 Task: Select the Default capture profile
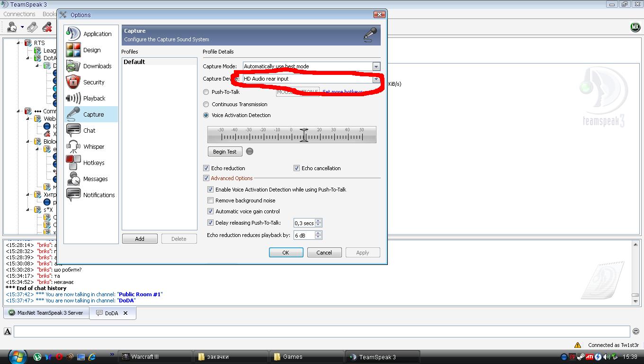click(x=159, y=62)
